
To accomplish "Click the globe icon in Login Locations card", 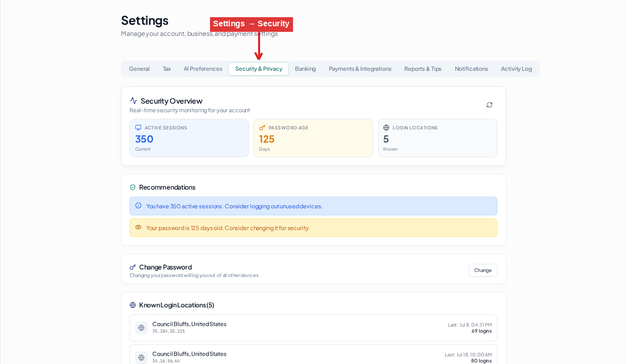I will [x=386, y=127].
